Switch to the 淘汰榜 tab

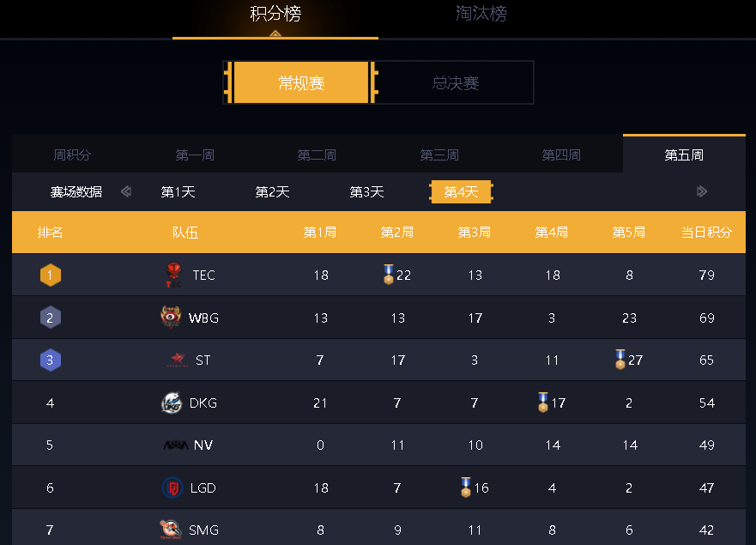481,15
